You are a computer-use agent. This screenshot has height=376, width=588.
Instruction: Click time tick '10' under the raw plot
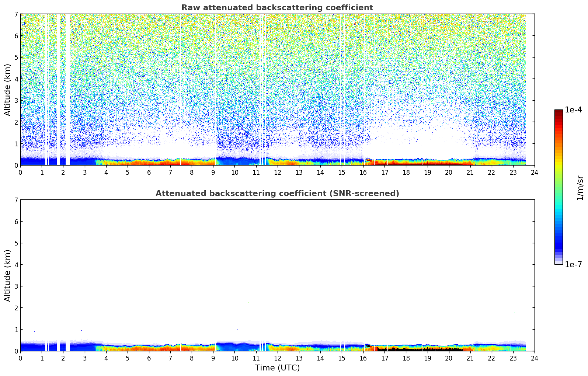coord(234,172)
